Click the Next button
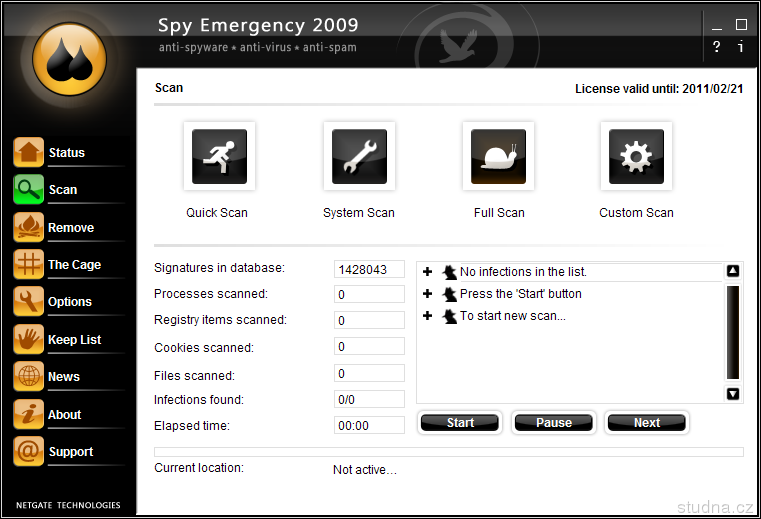 [x=646, y=422]
